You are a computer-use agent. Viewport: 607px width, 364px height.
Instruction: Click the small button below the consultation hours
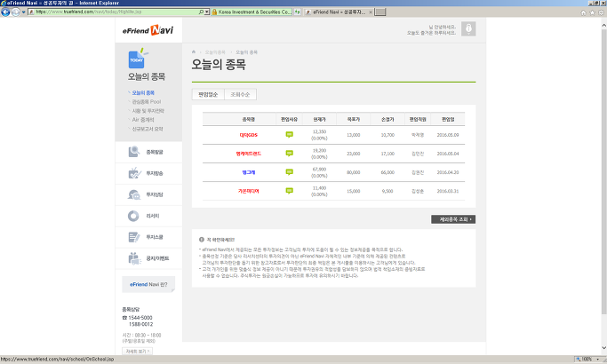[138, 352]
